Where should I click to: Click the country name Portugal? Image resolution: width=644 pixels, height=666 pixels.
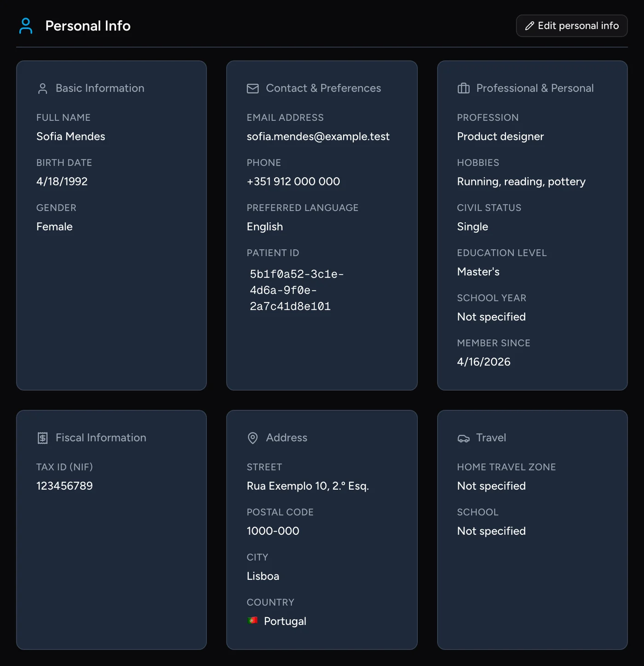pos(285,621)
